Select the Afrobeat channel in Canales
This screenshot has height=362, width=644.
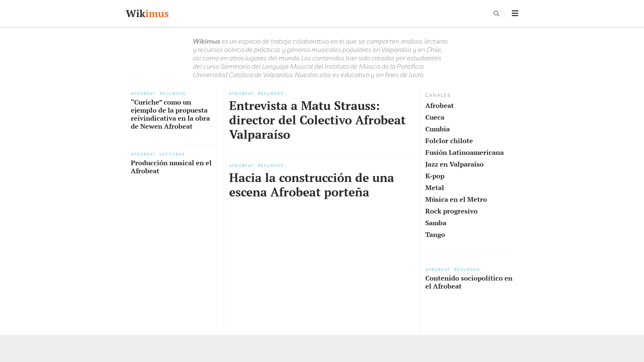(439, 106)
